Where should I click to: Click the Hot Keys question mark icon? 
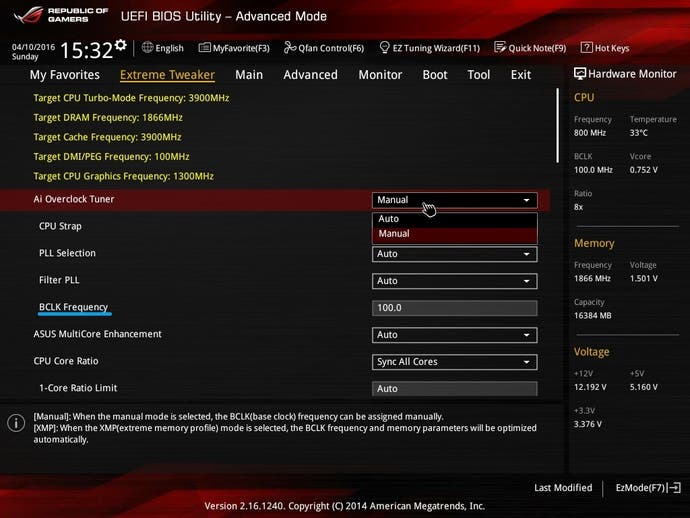[x=586, y=48]
